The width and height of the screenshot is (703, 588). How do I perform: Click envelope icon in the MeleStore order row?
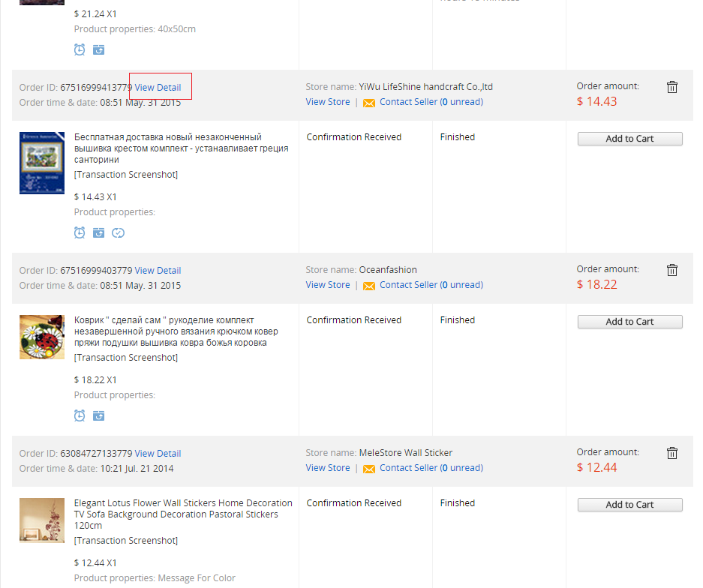[x=368, y=469]
